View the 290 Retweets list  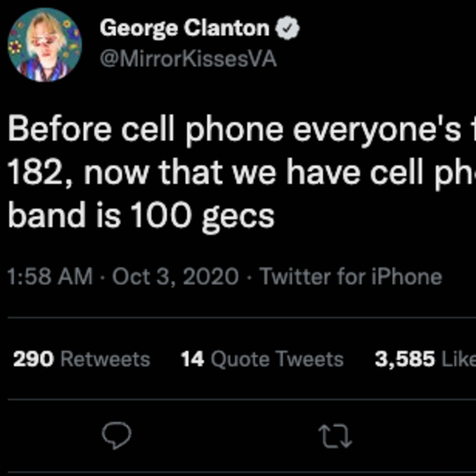coord(82,359)
